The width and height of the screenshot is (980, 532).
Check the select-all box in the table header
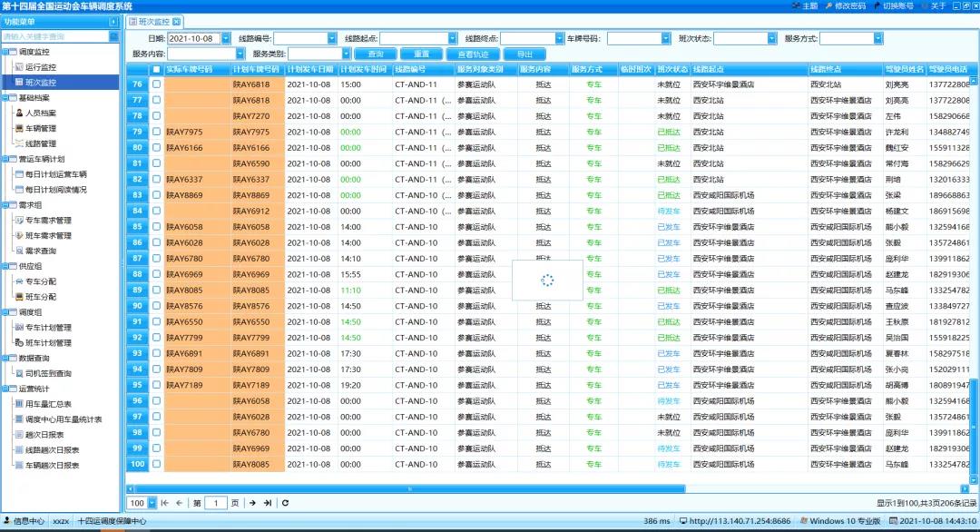[x=157, y=69]
